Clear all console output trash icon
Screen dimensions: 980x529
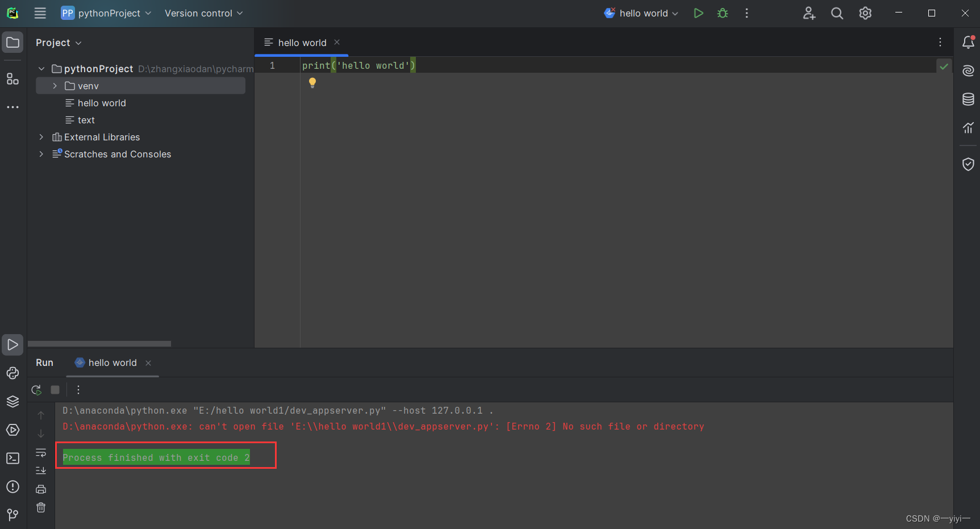41,507
